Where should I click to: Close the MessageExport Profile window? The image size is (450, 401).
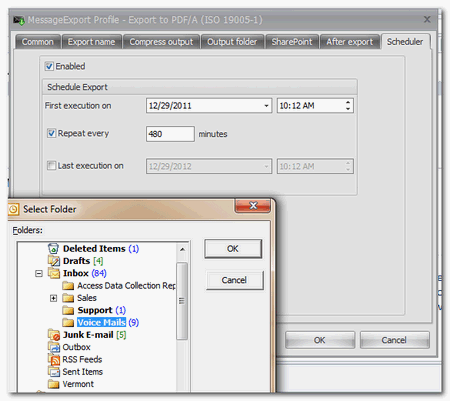(427, 20)
